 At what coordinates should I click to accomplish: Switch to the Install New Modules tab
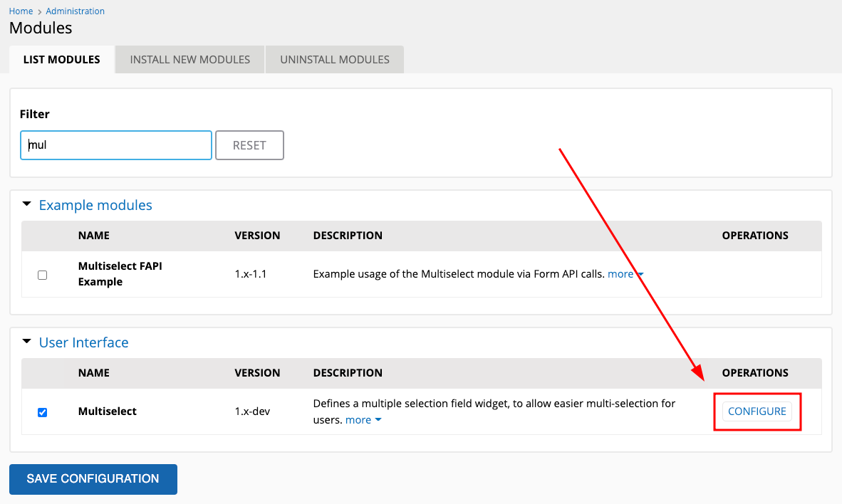point(189,59)
